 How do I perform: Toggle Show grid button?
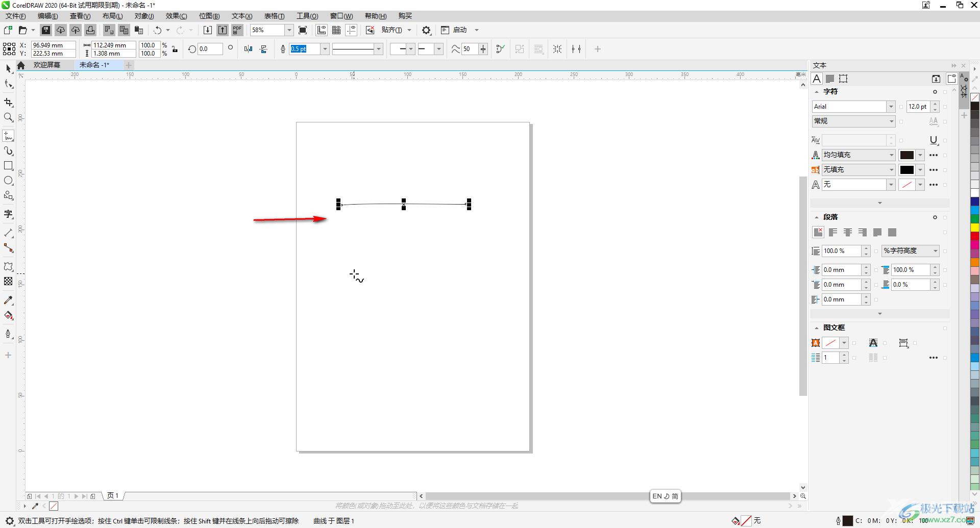(x=336, y=30)
